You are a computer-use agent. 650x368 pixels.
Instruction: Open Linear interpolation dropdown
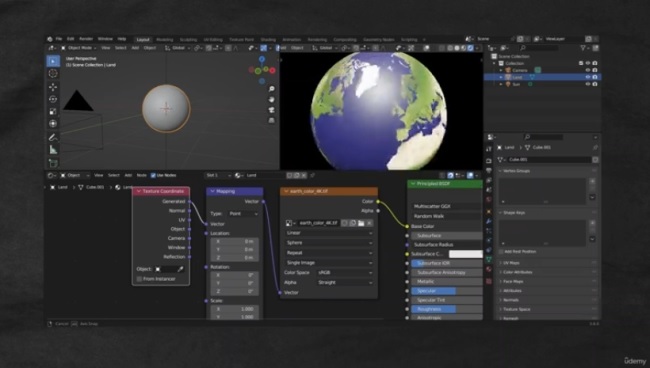click(329, 233)
